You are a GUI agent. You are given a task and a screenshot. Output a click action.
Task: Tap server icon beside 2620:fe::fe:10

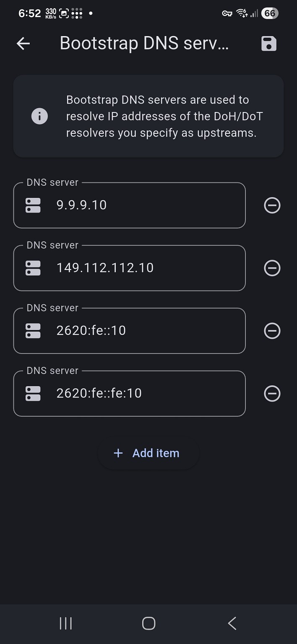click(x=33, y=394)
